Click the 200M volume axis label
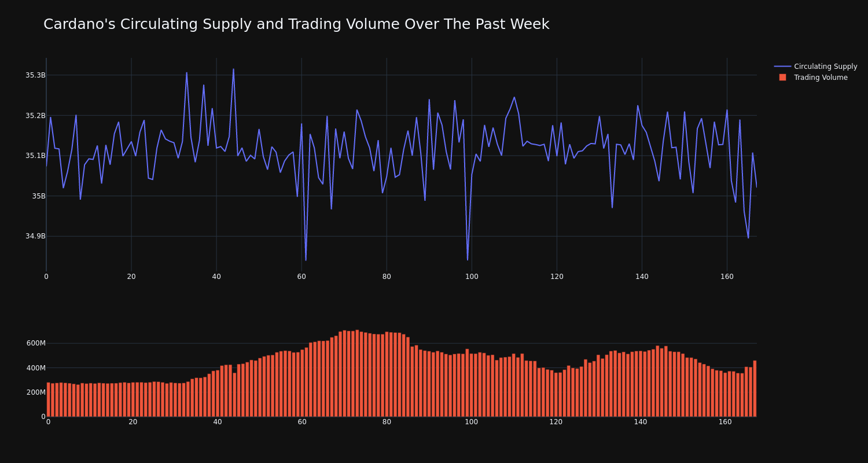This screenshot has width=868, height=463. pos(36,392)
